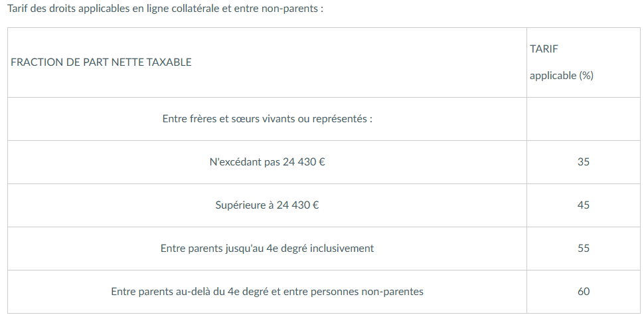Click the 55 percent rate value
644x319 pixels.
(x=583, y=249)
